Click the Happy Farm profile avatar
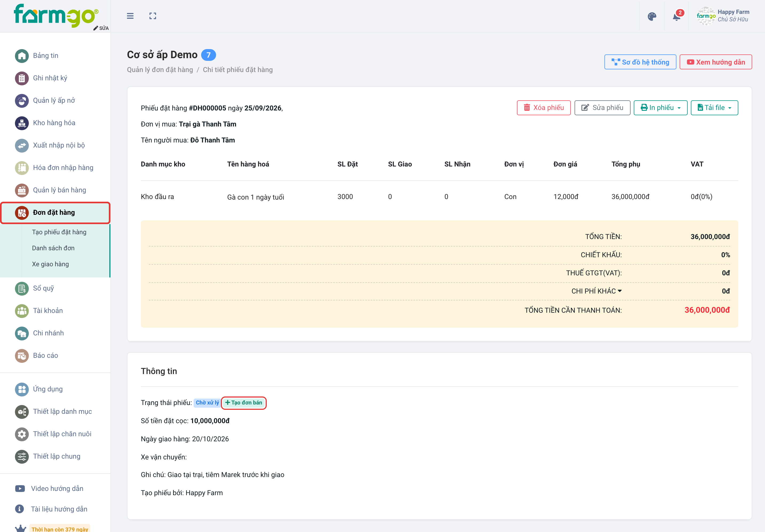 [706, 16]
